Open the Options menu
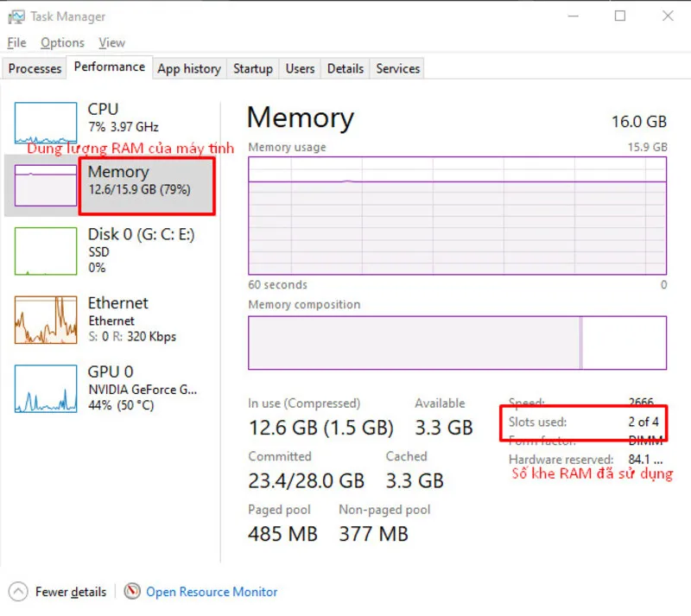The height and width of the screenshot is (616, 691). point(62,42)
